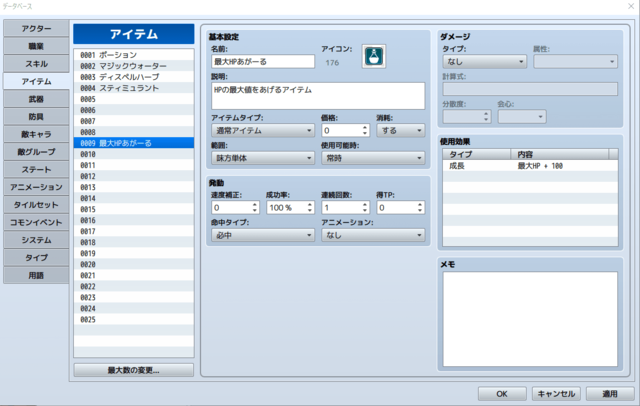Image resolution: width=640 pixels, height=406 pixels.
Task: Open the アイテムタイプ dropdown
Action: 263,131
